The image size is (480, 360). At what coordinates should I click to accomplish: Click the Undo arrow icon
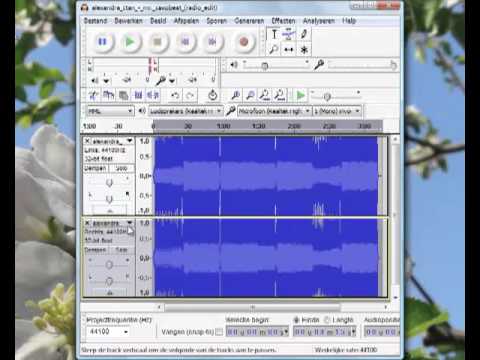point(175,96)
